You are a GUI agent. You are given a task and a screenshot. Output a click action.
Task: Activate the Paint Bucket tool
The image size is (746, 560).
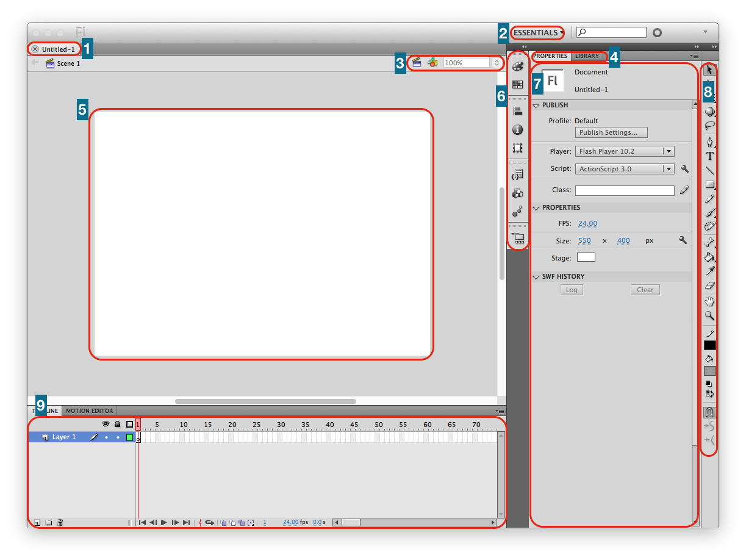(709, 257)
